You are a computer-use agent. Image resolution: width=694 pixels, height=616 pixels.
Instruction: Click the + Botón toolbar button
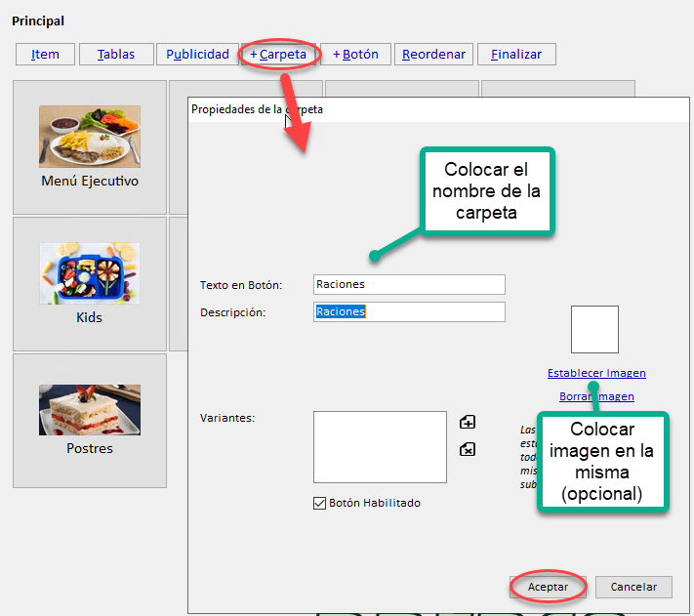[x=355, y=55]
